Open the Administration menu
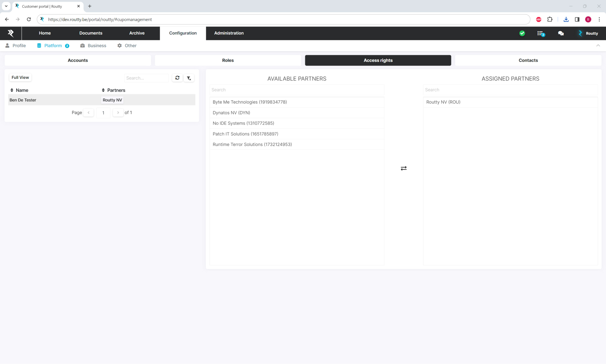The image size is (606, 364). [229, 33]
